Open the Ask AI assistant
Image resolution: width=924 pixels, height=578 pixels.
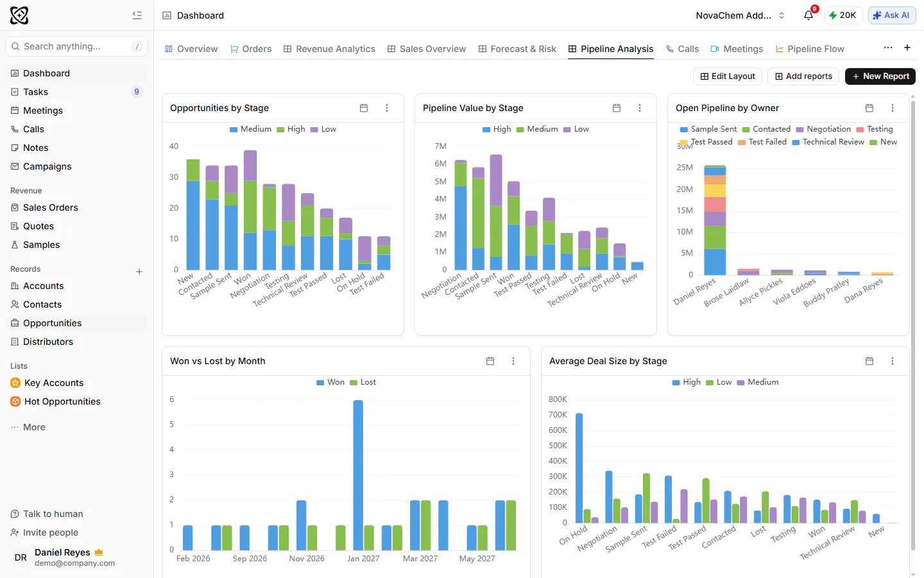click(x=892, y=15)
